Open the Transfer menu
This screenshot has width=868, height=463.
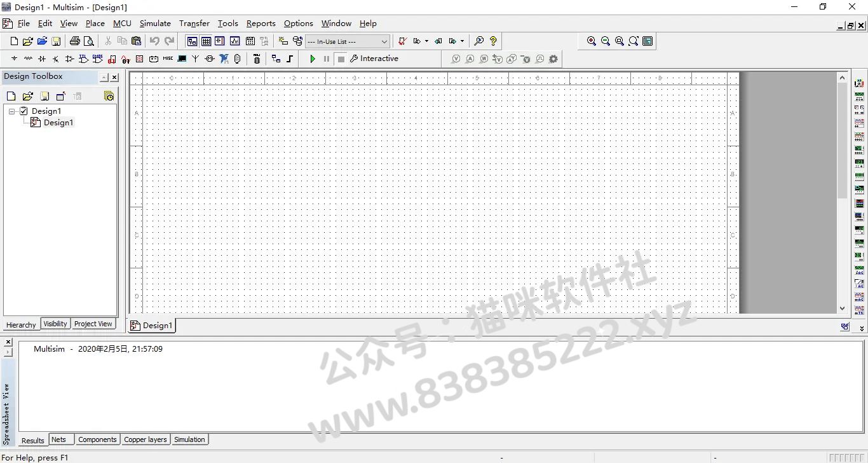coord(194,24)
